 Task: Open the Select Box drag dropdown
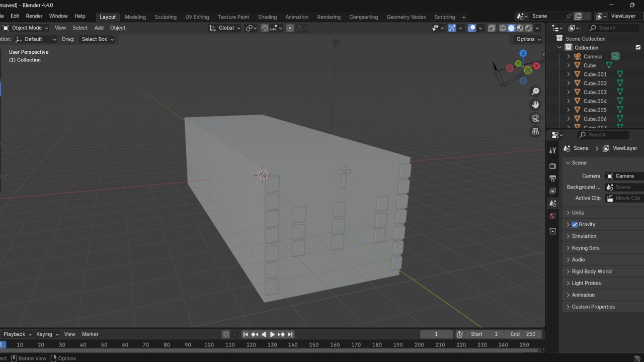97,39
